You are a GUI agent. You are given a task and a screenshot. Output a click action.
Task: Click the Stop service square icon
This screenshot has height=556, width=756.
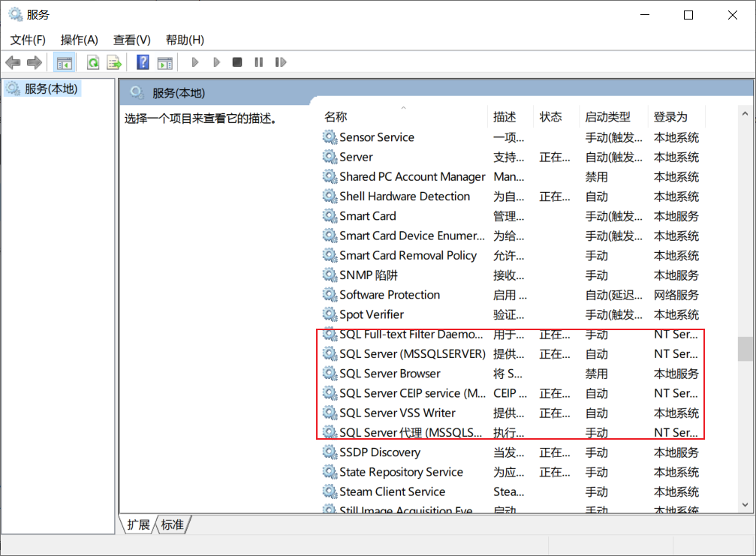click(236, 62)
